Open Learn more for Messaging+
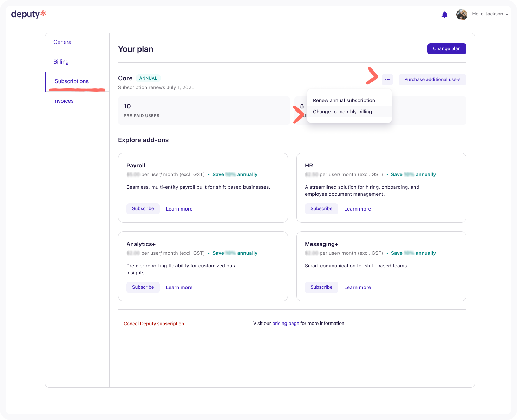The height and width of the screenshot is (420, 517). click(x=357, y=287)
